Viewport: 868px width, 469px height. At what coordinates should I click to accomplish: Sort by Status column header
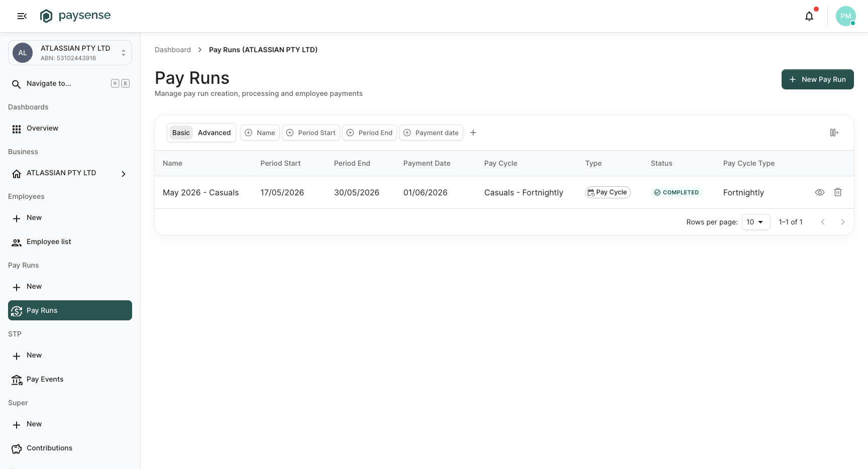662,163
